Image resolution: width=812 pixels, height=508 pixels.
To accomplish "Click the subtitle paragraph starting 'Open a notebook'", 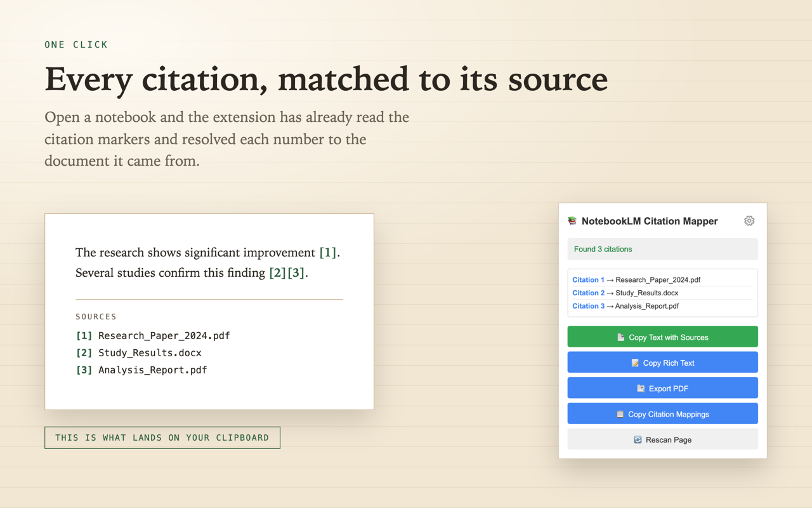I will (x=226, y=139).
